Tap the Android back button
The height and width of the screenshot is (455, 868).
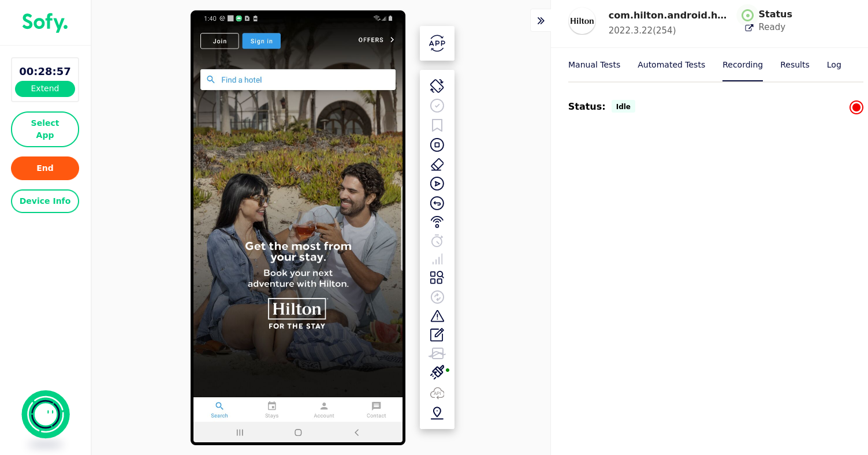pyautogui.click(x=356, y=432)
